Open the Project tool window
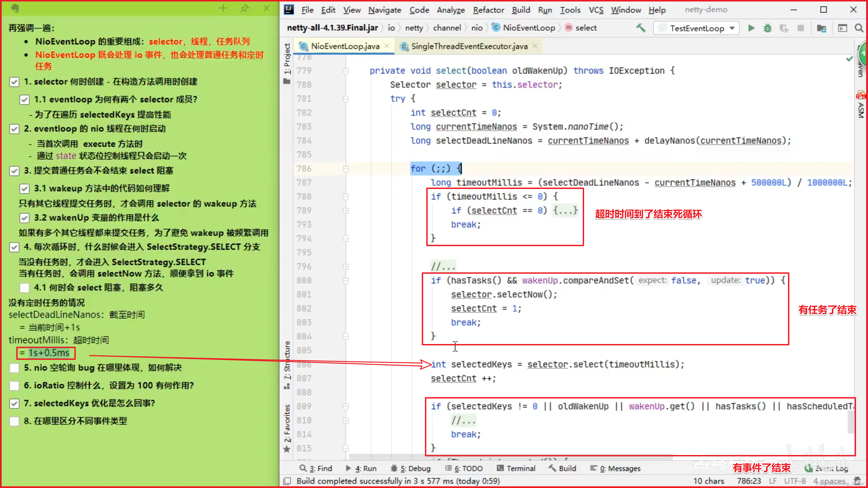The image size is (868, 488). (287, 63)
